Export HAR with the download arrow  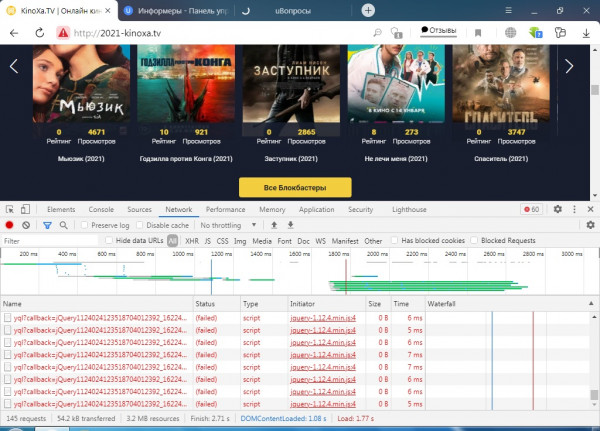290,225
